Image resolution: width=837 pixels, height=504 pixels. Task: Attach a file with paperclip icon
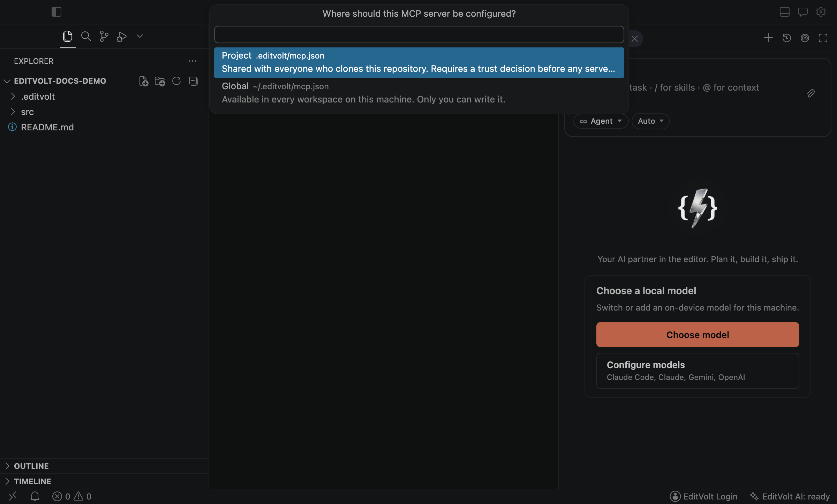pos(811,93)
